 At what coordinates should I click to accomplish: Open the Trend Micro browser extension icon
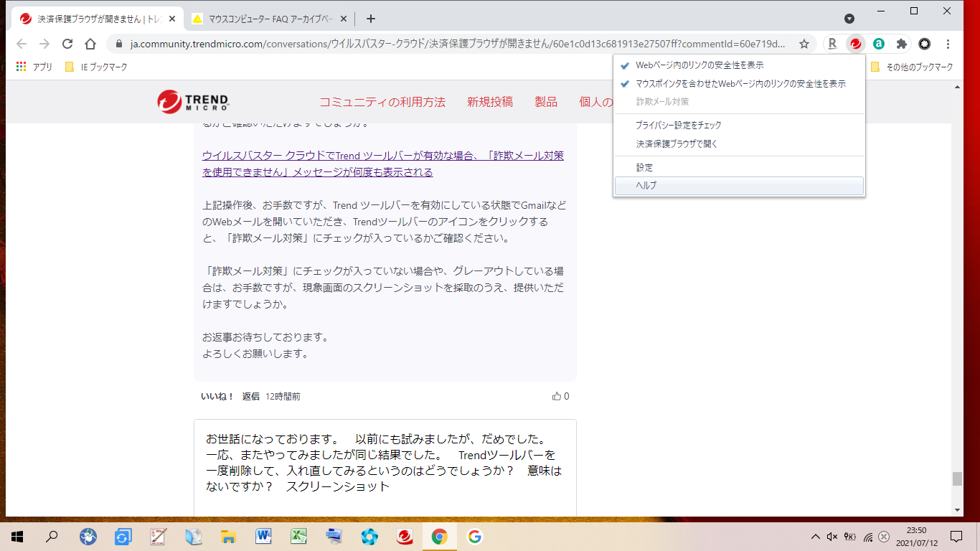(x=855, y=44)
